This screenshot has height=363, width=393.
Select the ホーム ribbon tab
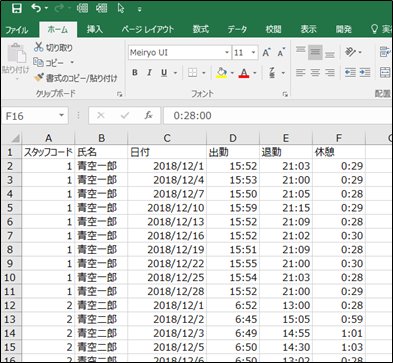coord(58,29)
